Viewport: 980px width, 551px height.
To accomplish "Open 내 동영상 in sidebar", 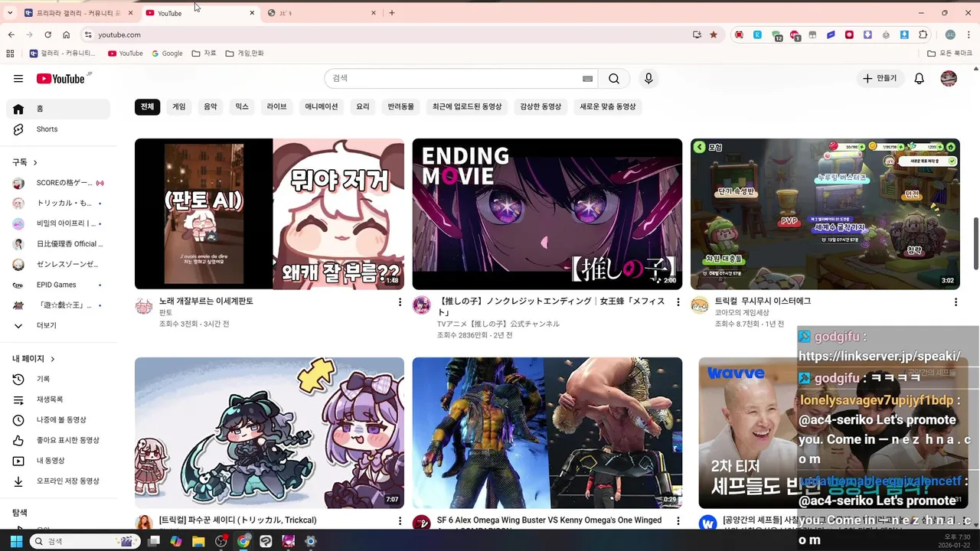I will [x=58, y=461].
